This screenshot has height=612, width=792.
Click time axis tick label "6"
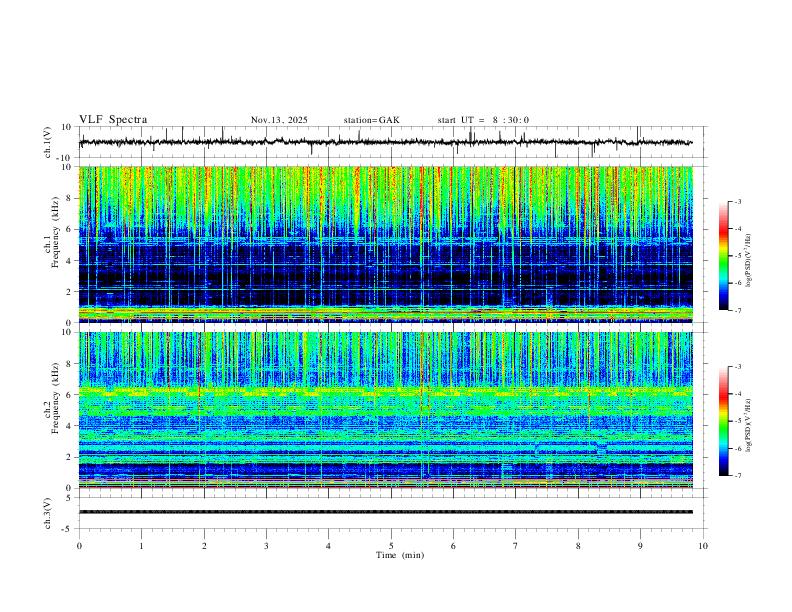click(454, 546)
